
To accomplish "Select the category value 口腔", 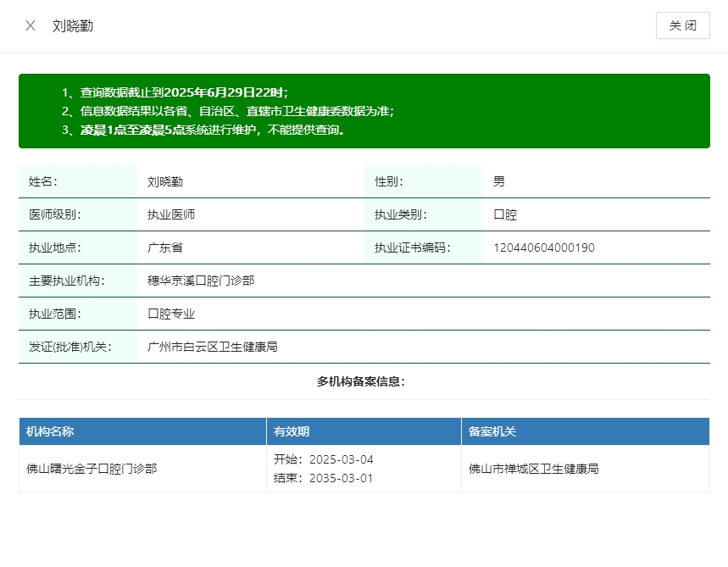I will (x=505, y=214).
